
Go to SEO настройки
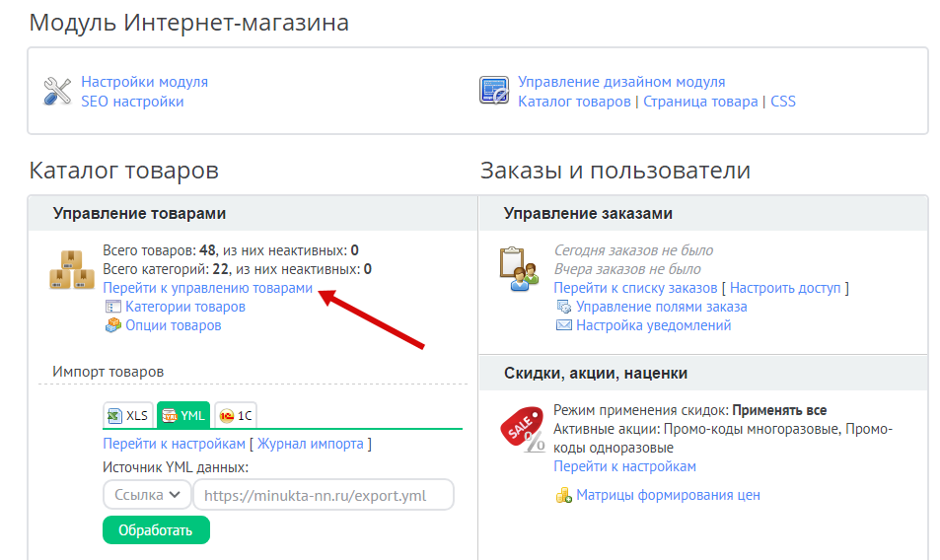pyautogui.click(x=132, y=101)
